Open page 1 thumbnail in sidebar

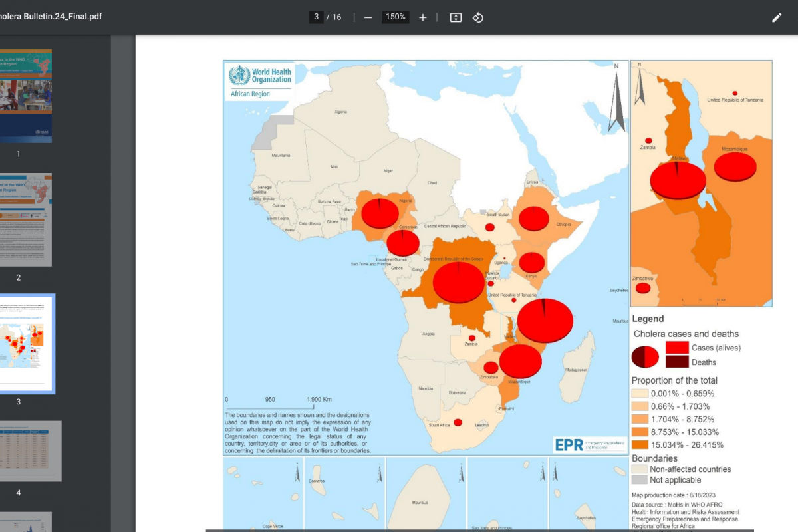point(25,96)
